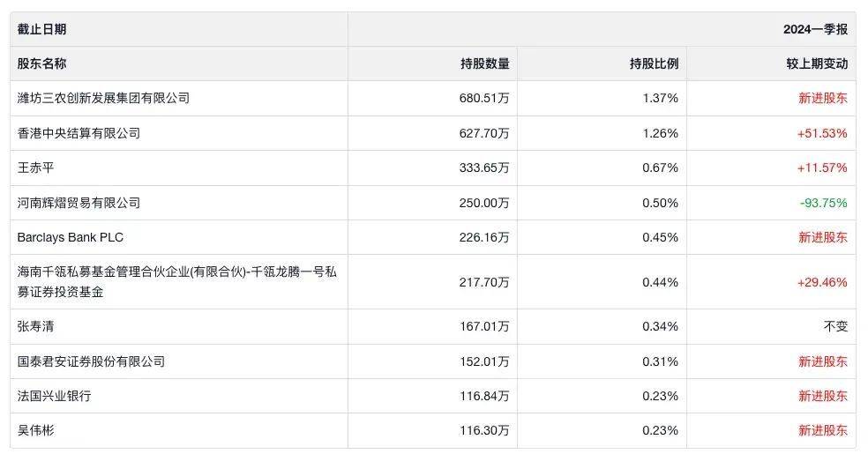This screenshot has width=868, height=454.
Task: Click shareholder Barclays Bank PLC
Action: coord(71,237)
